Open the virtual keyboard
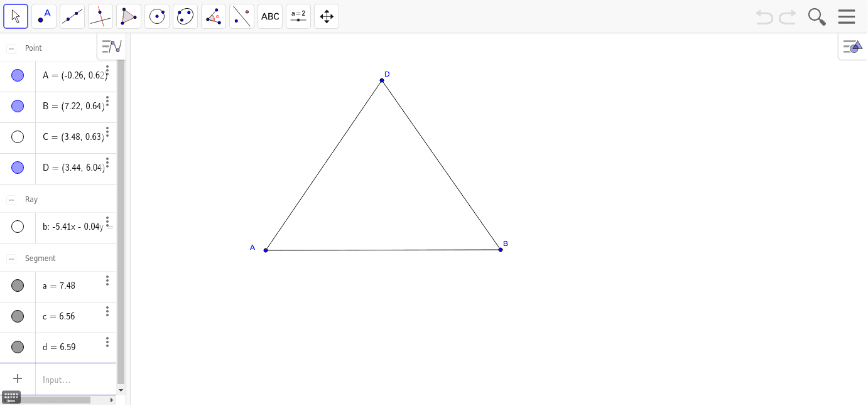The image size is (868, 406). pos(11,397)
